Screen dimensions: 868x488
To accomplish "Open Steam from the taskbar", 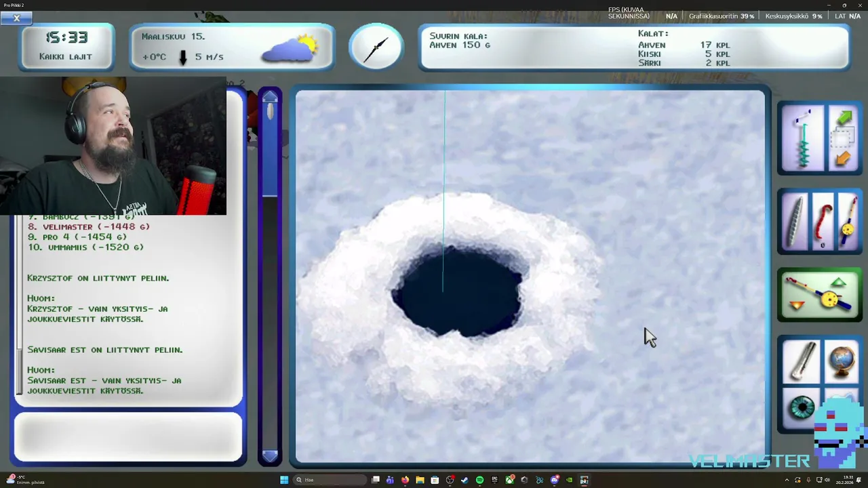I will pyautogui.click(x=465, y=480).
